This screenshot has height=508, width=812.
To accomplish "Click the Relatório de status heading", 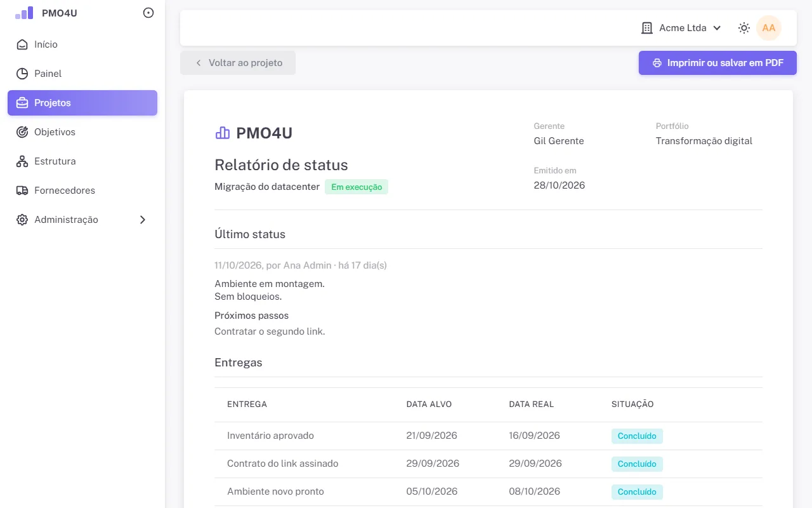I will (x=281, y=165).
